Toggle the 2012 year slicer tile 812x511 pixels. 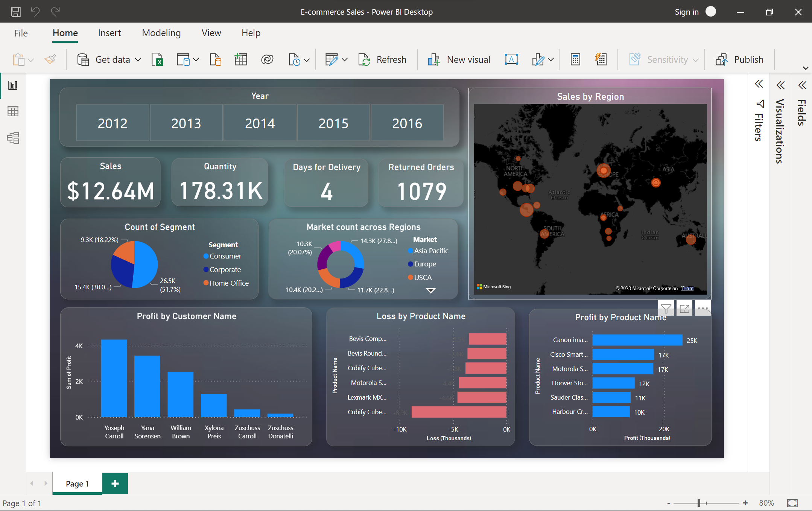113,123
